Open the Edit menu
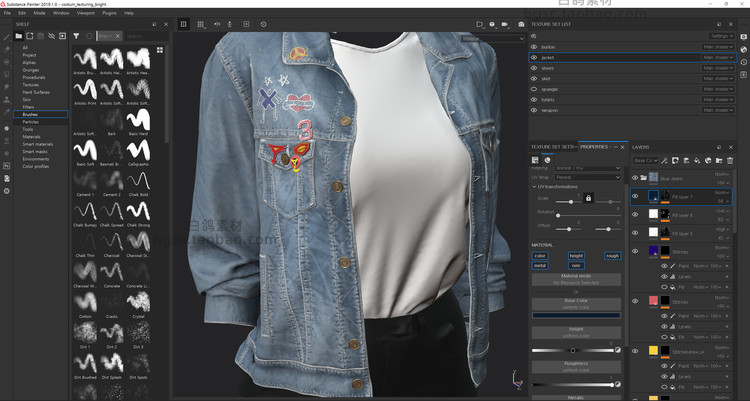This screenshot has height=401, width=750. coord(22,13)
